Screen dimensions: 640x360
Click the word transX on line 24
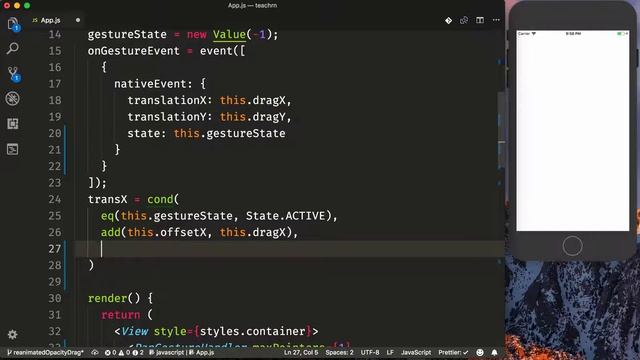107,199
